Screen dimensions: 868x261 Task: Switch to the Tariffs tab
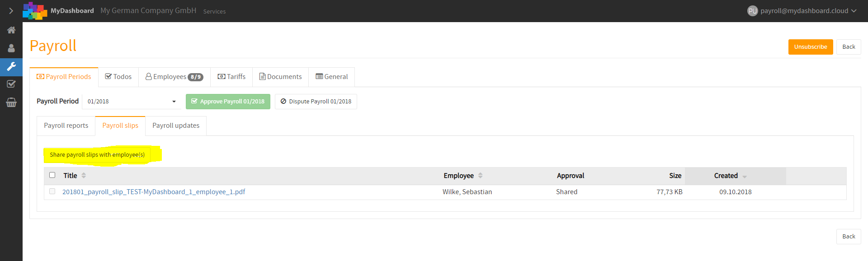[231, 77]
